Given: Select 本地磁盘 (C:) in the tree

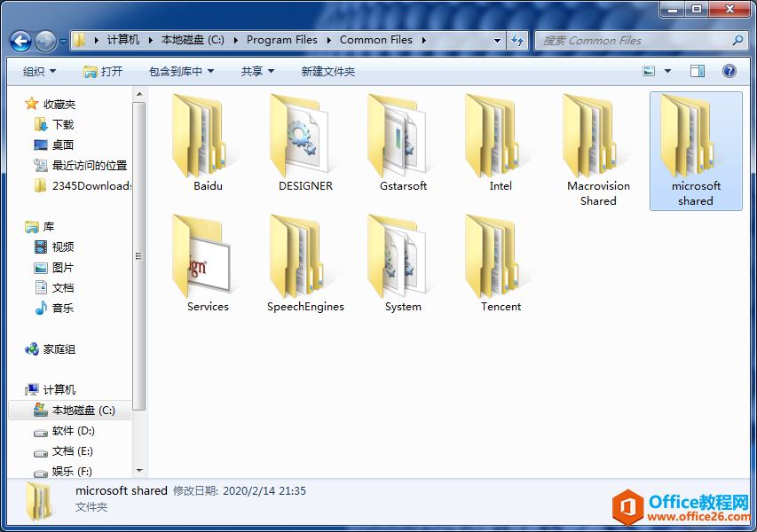Looking at the screenshot, I should point(70,411).
